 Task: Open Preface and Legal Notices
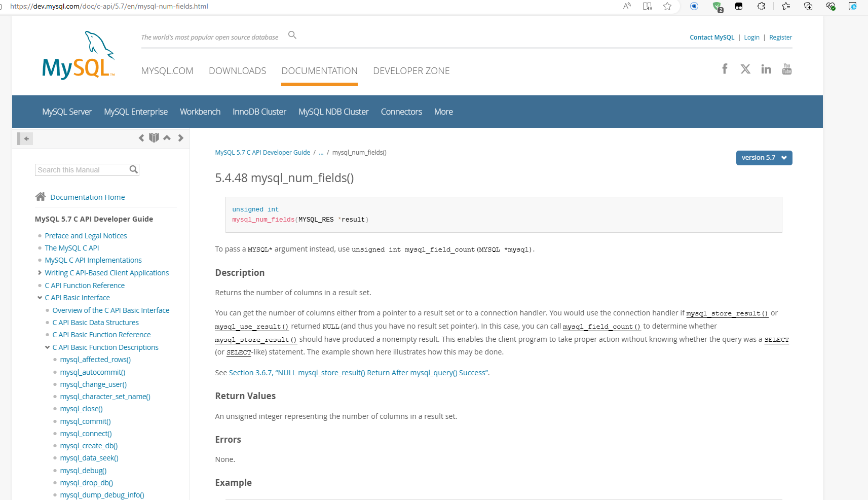[x=86, y=236]
